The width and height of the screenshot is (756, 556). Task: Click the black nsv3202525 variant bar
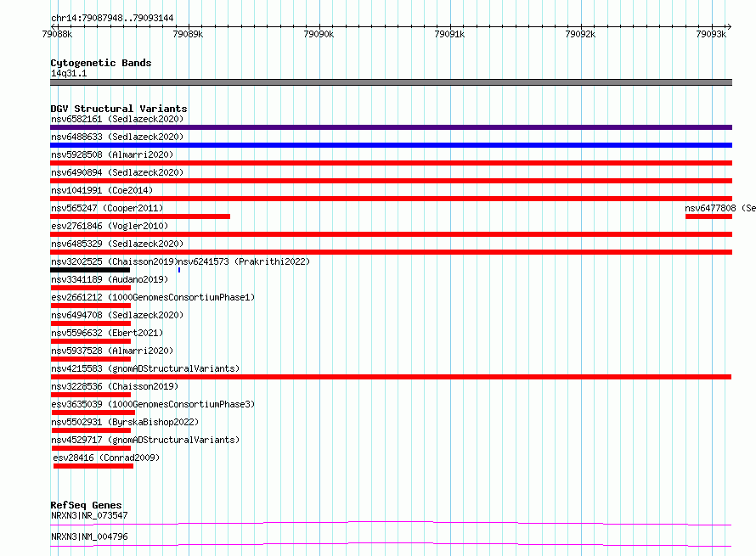90,270
